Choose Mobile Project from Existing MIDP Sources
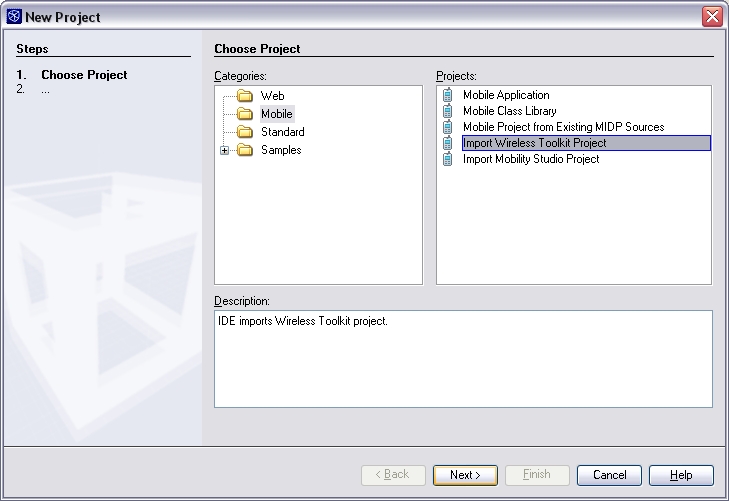Viewport: 729px width, 501px height. point(563,127)
